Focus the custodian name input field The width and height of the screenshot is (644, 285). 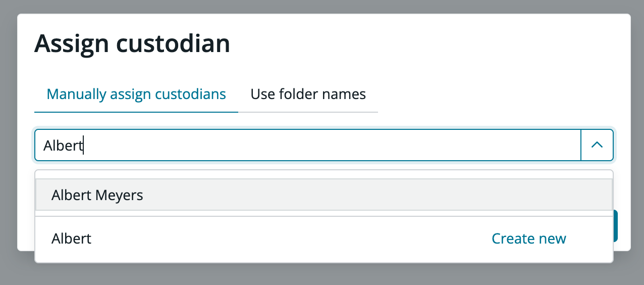click(303, 146)
